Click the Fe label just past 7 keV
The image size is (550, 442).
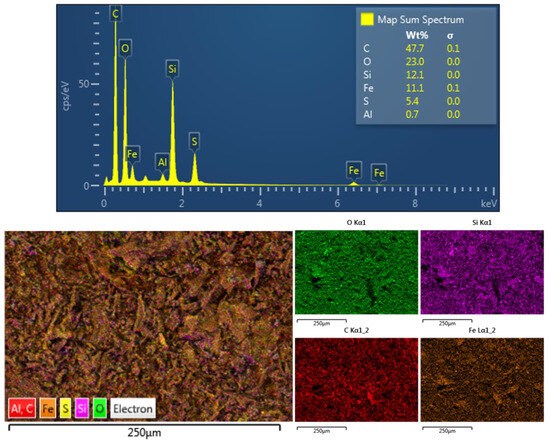pos(379,172)
